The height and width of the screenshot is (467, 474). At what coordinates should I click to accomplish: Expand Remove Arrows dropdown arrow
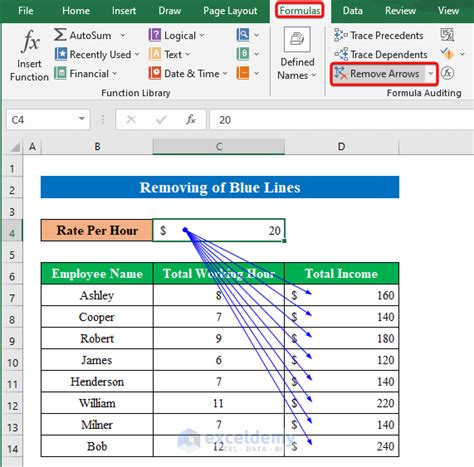tap(431, 73)
